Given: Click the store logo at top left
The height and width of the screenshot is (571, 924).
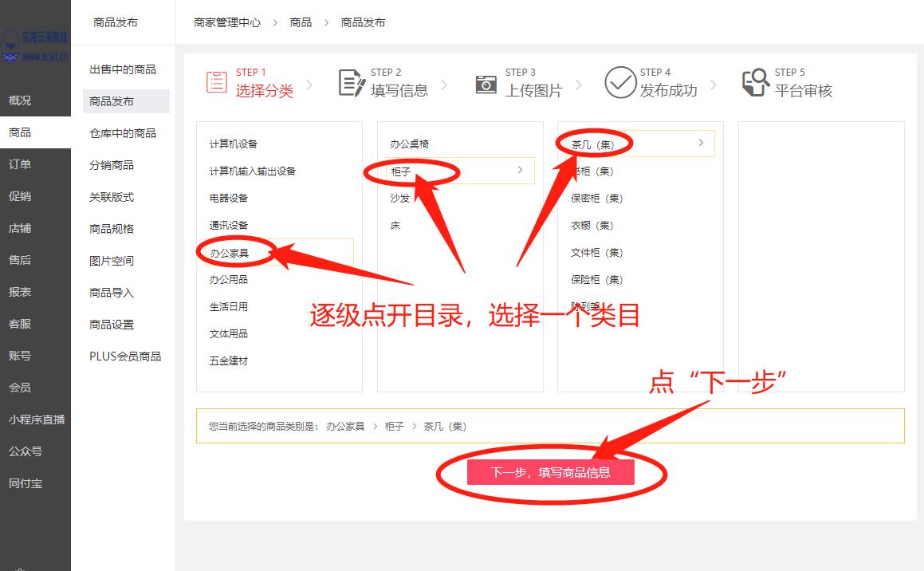Looking at the screenshot, I should click(35, 46).
